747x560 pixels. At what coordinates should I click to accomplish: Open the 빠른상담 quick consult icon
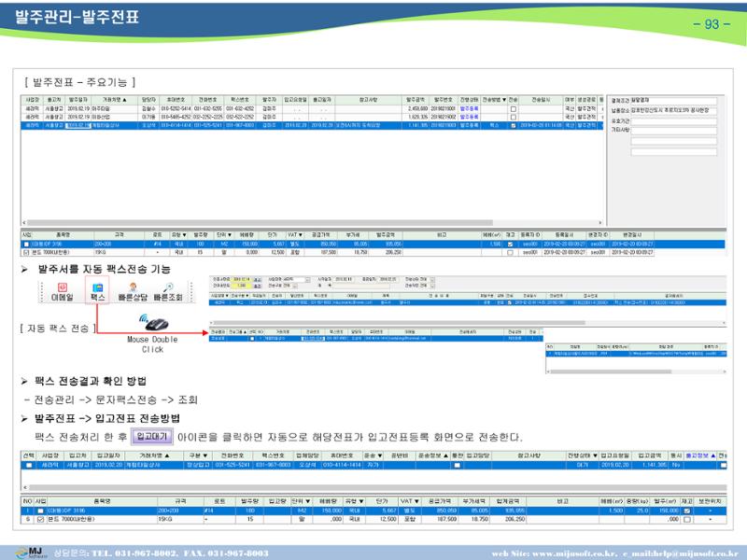tap(133, 291)
